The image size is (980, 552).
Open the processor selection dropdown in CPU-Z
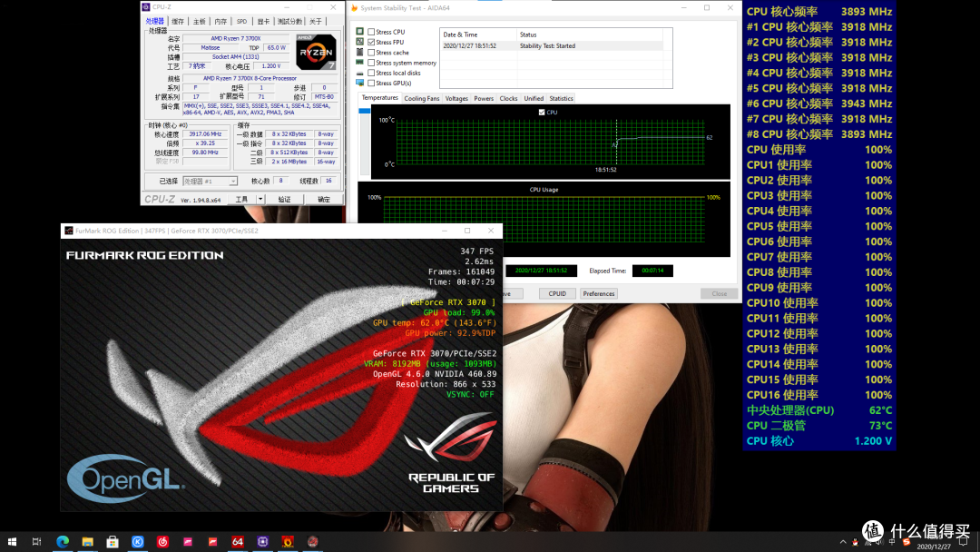[x=210, y=182]
